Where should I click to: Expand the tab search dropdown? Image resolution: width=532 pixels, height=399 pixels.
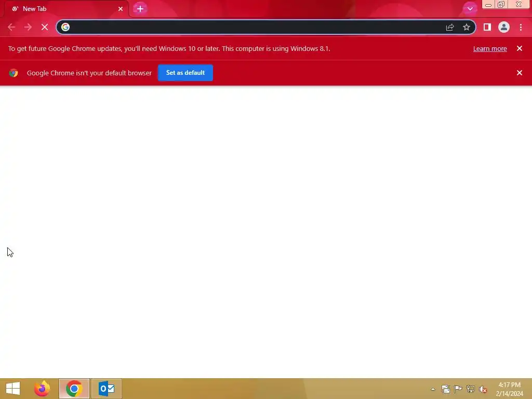tap(470, 9)
